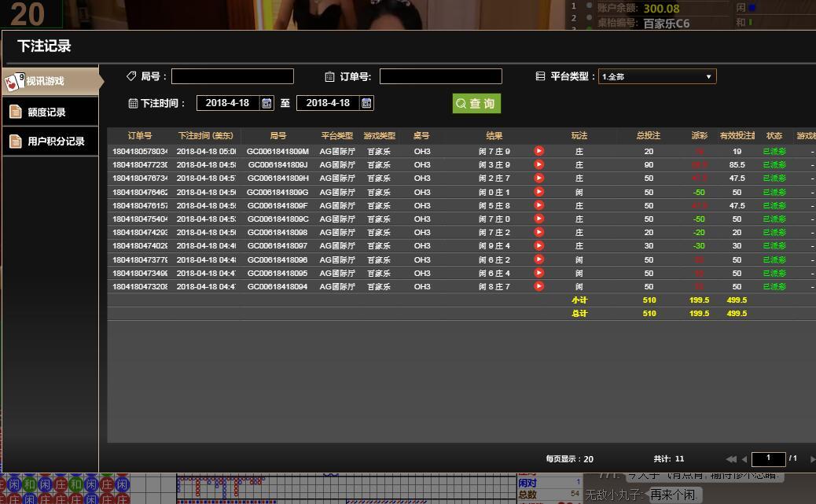Switch to 用户积分记录 sidebar tab
The height and width of the screenshot is (504, 816).
[50, 142]
